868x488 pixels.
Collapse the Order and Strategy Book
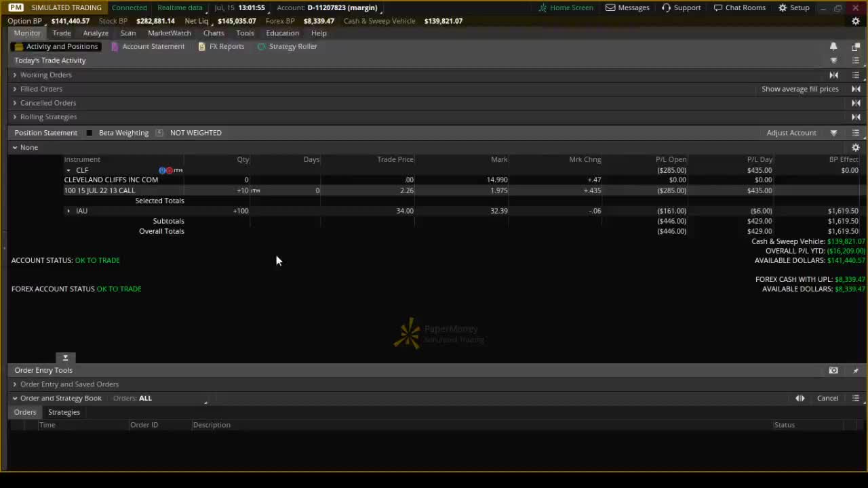pyautogui.click(x=15, y=399)
